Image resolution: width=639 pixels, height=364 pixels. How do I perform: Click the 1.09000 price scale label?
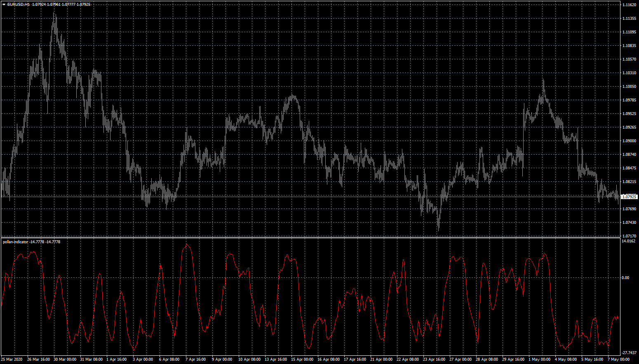pos(629,141)
